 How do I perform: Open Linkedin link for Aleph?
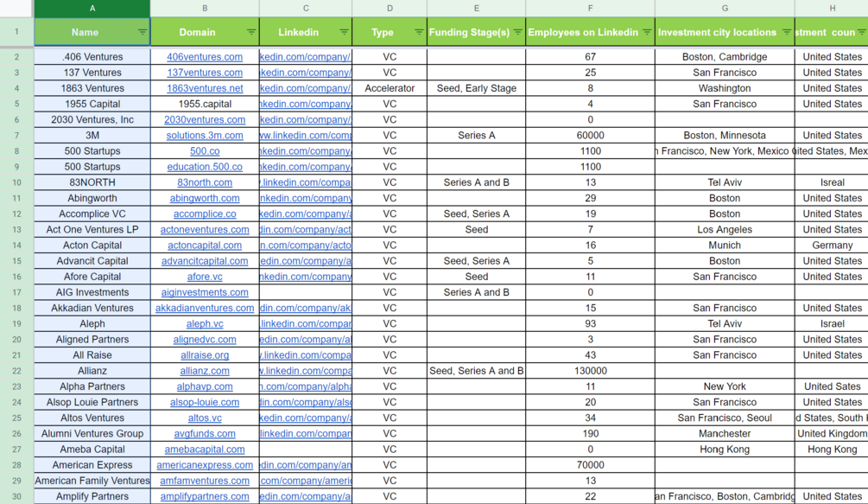pyautogui.click(x=306, y=323)
